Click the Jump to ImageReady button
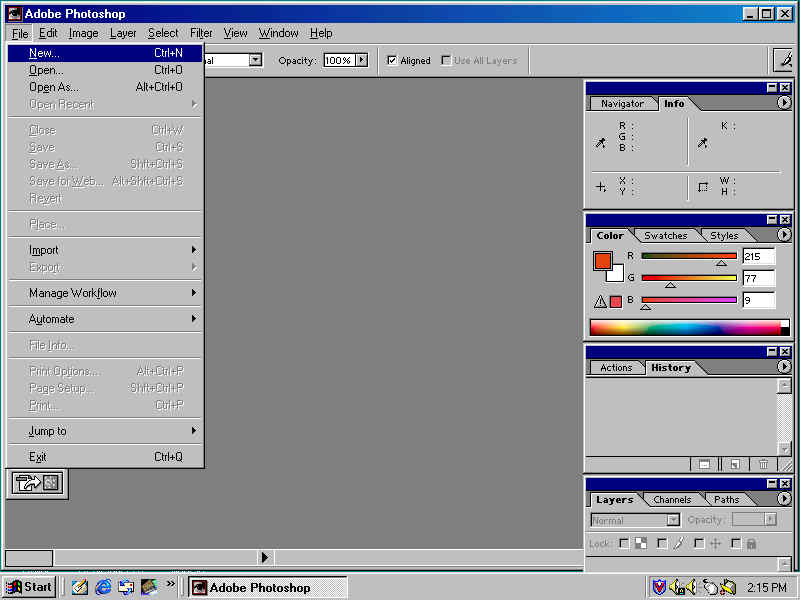This screenshot has height=600, width=800. (x=37, y=483)
